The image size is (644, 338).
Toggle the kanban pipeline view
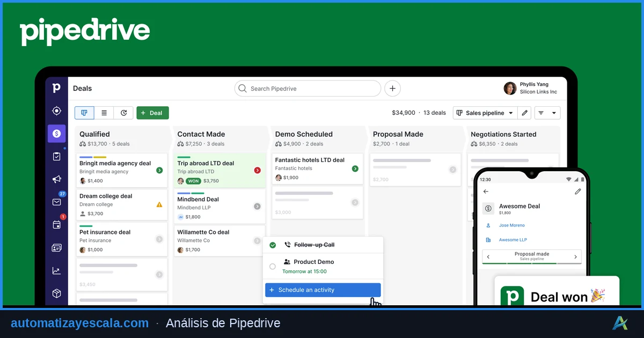(x=84, y=113)
